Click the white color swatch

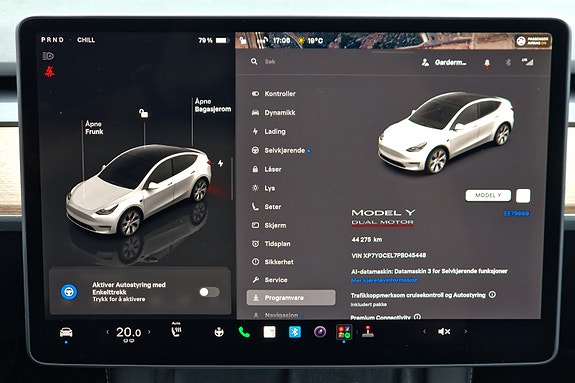pyautogui.click(x=523, y=196)
